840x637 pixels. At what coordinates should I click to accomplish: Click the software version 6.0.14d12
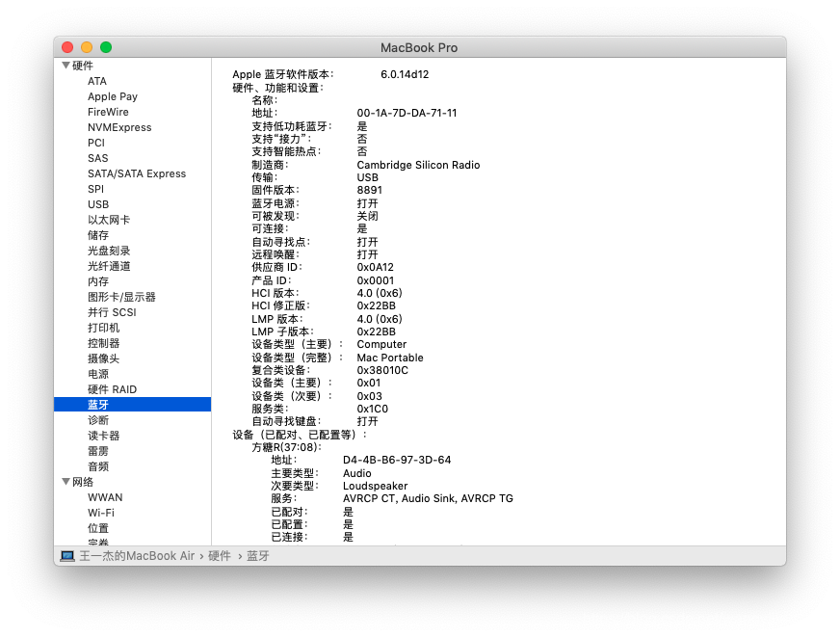click(x=405, y=74)
